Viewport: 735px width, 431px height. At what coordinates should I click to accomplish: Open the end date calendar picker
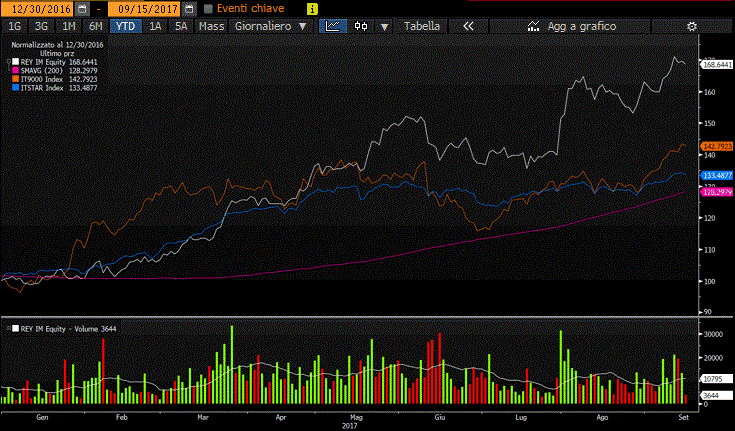pos(188,8)
